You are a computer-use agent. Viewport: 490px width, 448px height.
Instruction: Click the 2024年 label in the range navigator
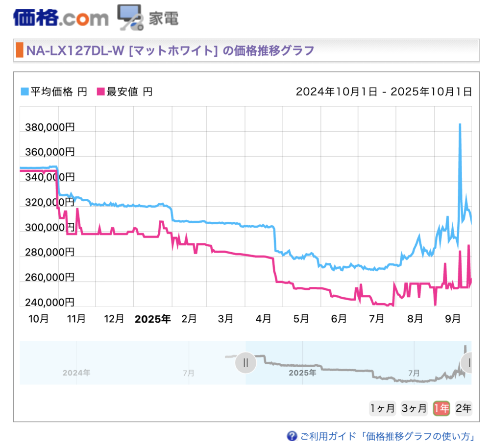point(76,373)
